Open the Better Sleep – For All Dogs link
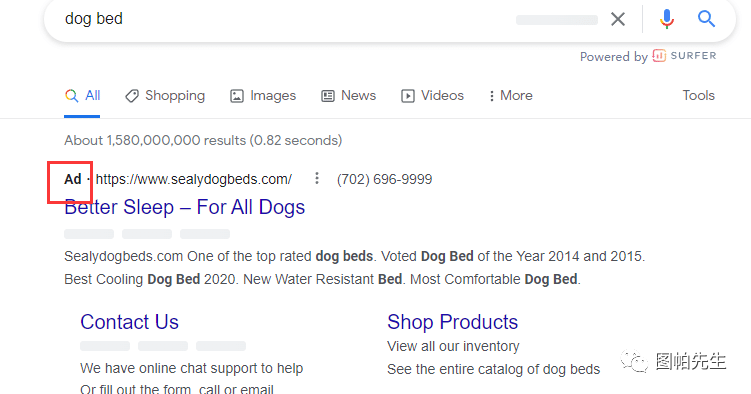This screenshot has width=751, height=394. point(184,207)
